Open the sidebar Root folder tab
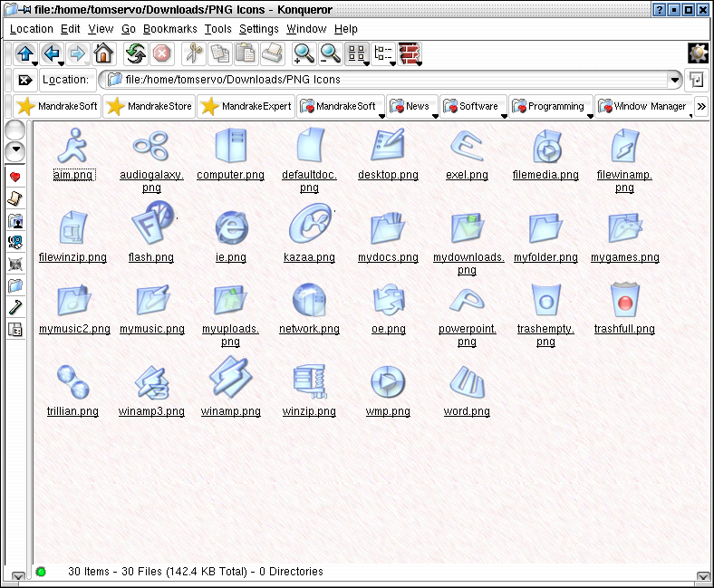714x588 pixels. [x=15, y=286]
